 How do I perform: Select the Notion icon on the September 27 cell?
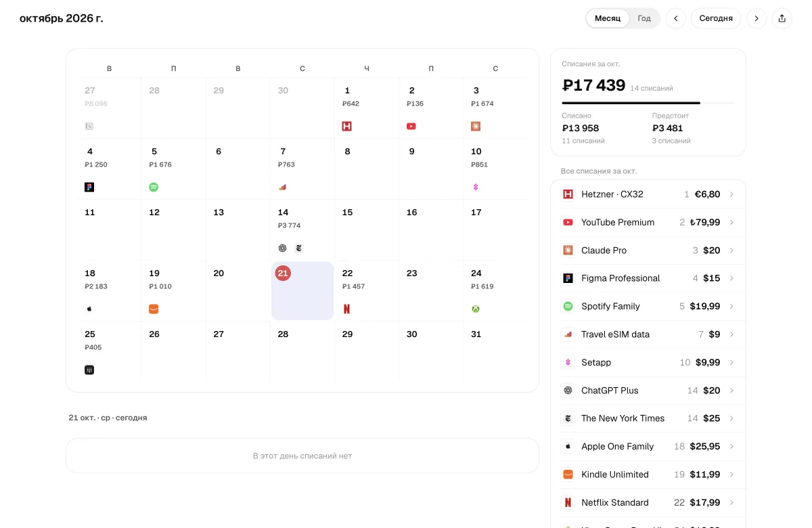tap(89, 127)
